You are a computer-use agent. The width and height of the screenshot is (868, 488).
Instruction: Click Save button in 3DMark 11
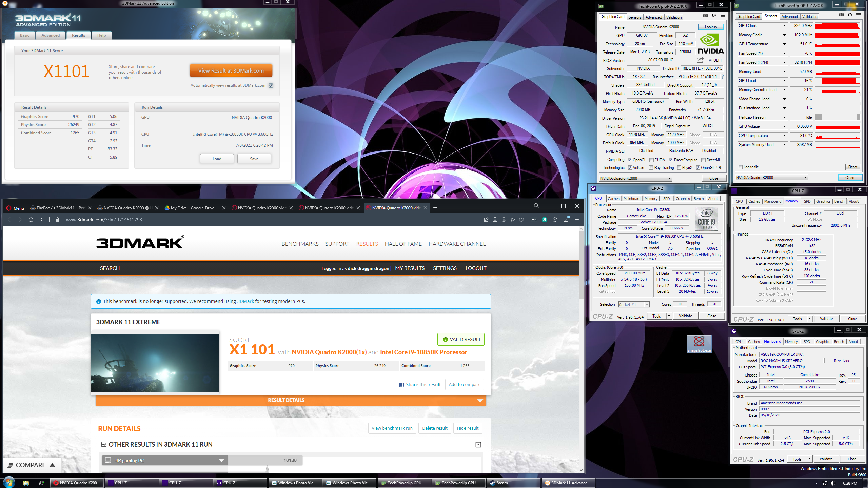tap(254, 159)
